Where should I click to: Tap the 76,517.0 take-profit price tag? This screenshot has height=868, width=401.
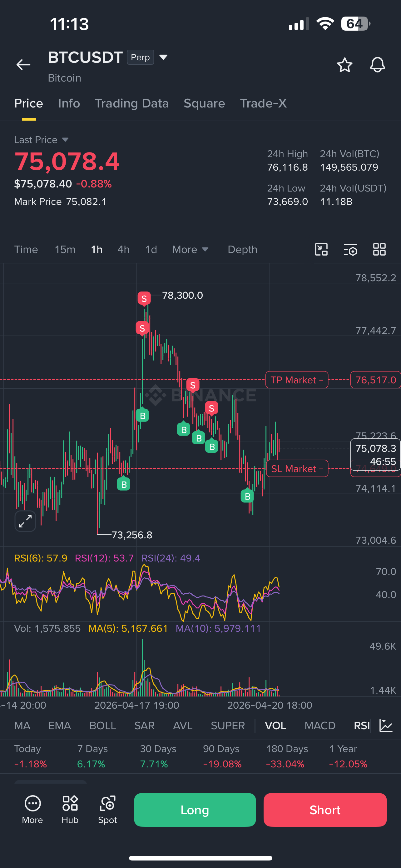pyautogui.click(x=375, y=380)
